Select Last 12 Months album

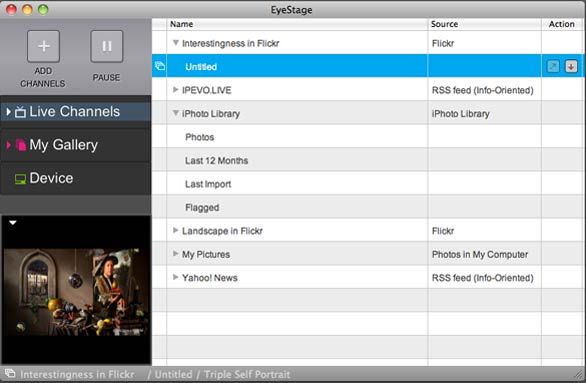(x=216, y=161)
